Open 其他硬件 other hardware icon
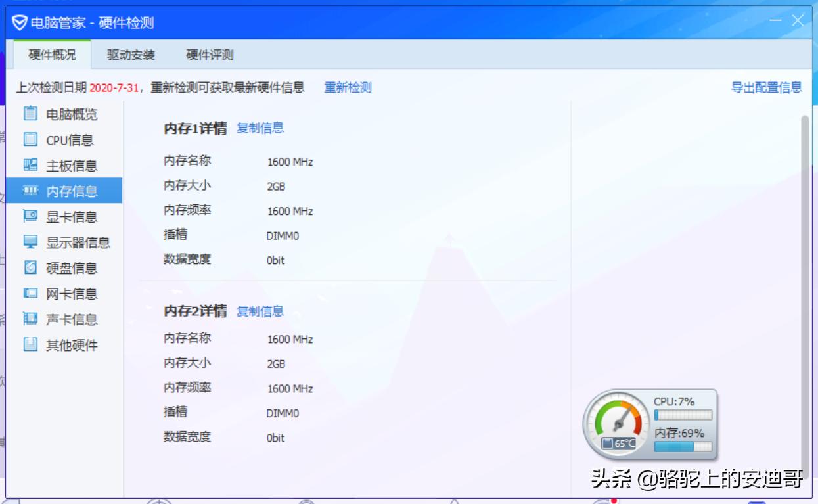The image size is (818, 504). point(30,345)
